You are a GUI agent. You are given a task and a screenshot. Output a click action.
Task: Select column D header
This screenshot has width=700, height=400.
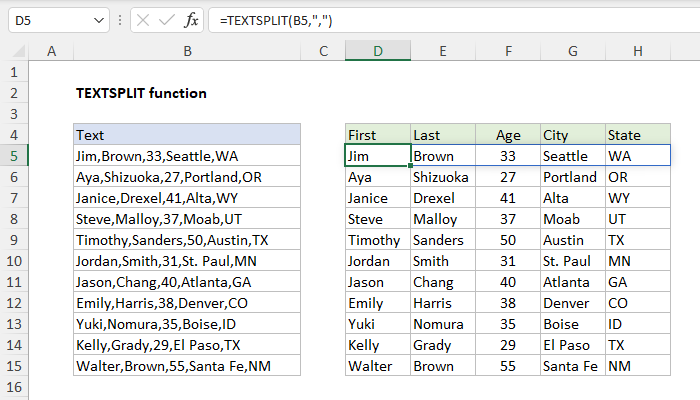point(378,51)
